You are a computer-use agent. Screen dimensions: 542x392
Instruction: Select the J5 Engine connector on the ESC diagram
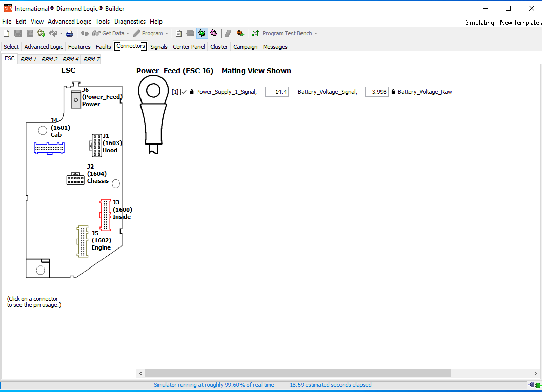point(82,241)
